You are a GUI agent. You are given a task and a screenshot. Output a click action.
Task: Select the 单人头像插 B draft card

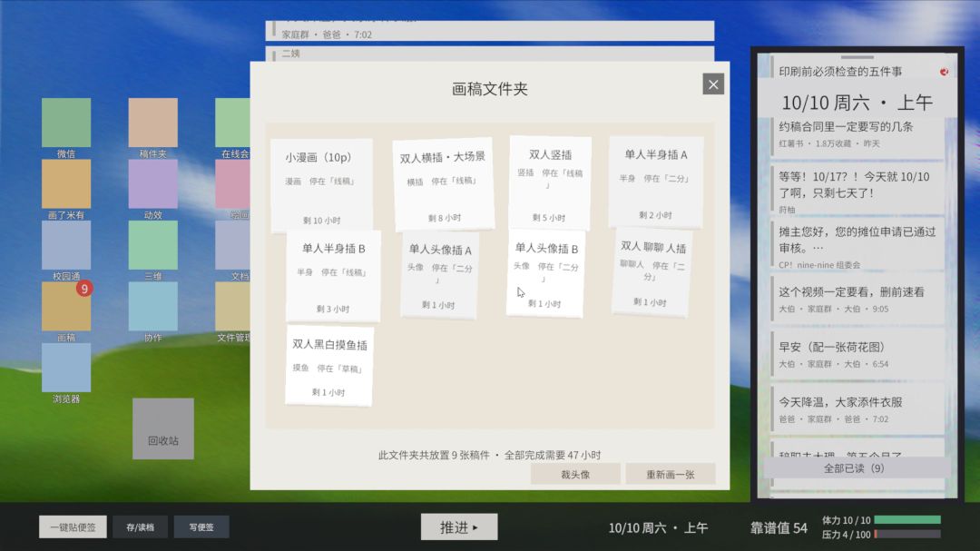point(545,274)
